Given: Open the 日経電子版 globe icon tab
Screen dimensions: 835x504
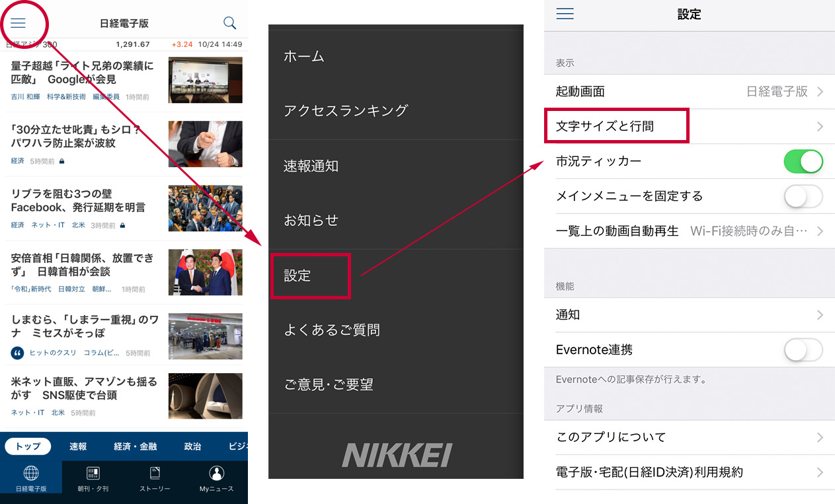Looking at the screenshot, I should click(31, 474).
